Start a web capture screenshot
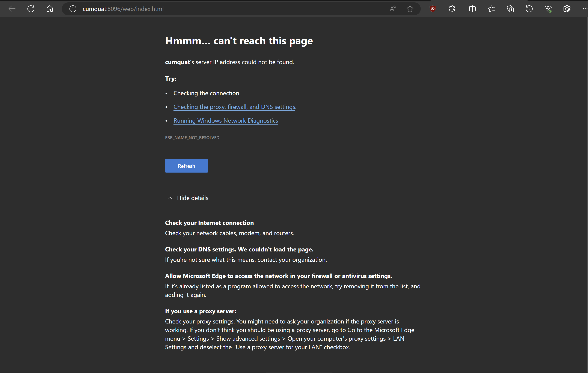The width and height of the screenshot is (588, 373). tap(567, 9)
